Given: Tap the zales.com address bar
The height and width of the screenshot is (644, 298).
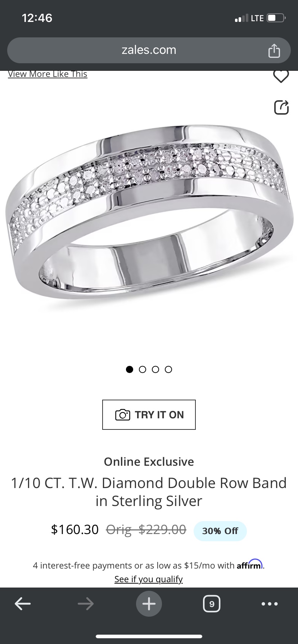Looking at the screenshot, I should click(149, 50).
